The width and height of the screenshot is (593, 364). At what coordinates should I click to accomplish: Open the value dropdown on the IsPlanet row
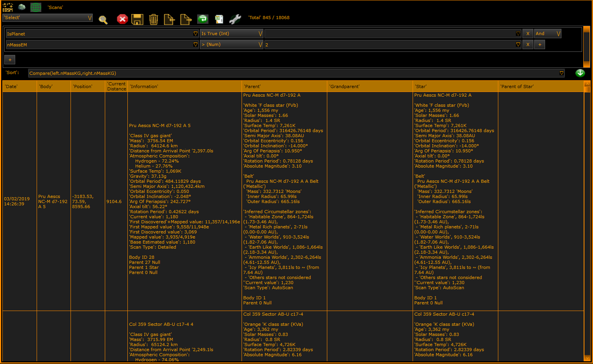click(x=518, y=34)
